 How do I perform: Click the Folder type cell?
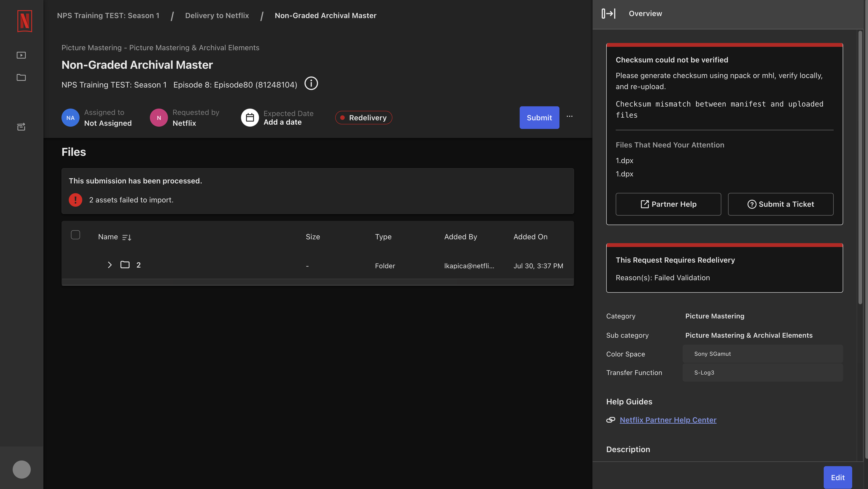pyautogui.click(x=385, y=266)
